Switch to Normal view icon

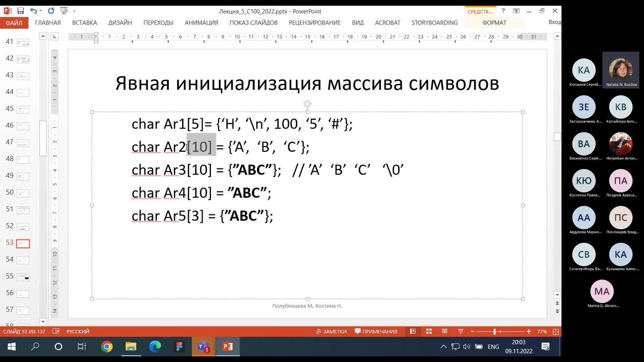[413, 331]
